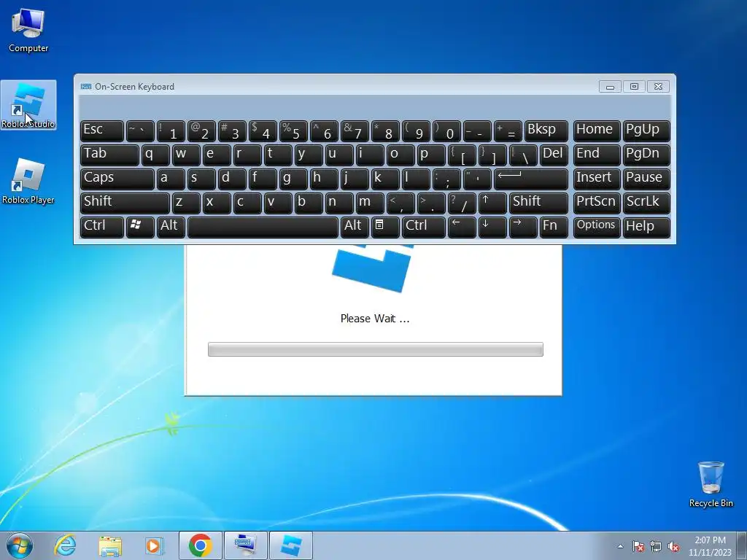Screen dimensions: 747x560
Task: Click the number 1 key
Action: click(171, 131)
